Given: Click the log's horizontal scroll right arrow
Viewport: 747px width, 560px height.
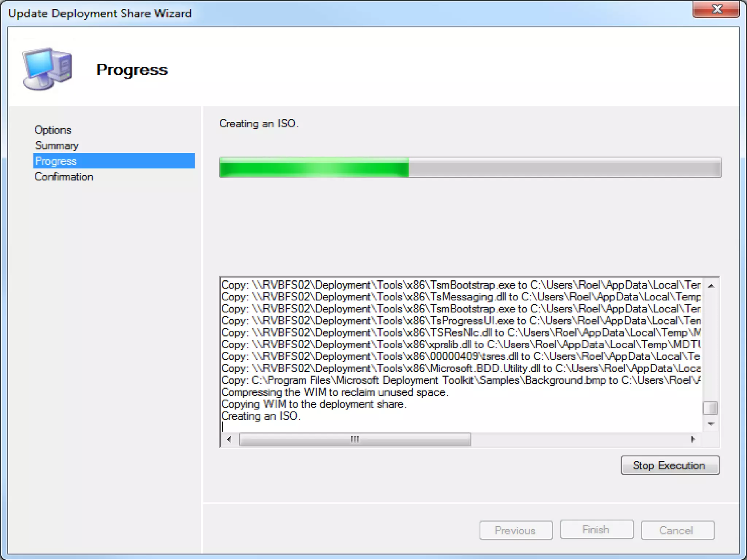Looking at the screenshot, I should 693,439.
